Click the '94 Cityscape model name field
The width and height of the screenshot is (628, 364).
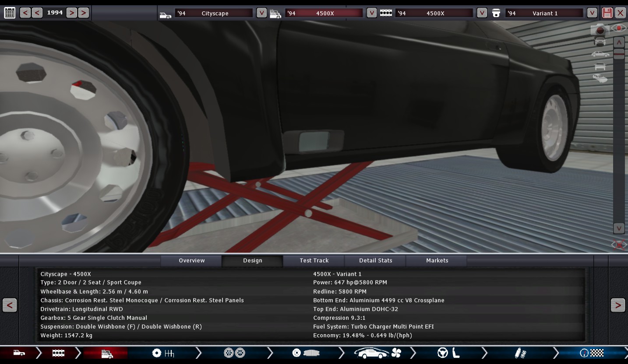click(214, 13)
